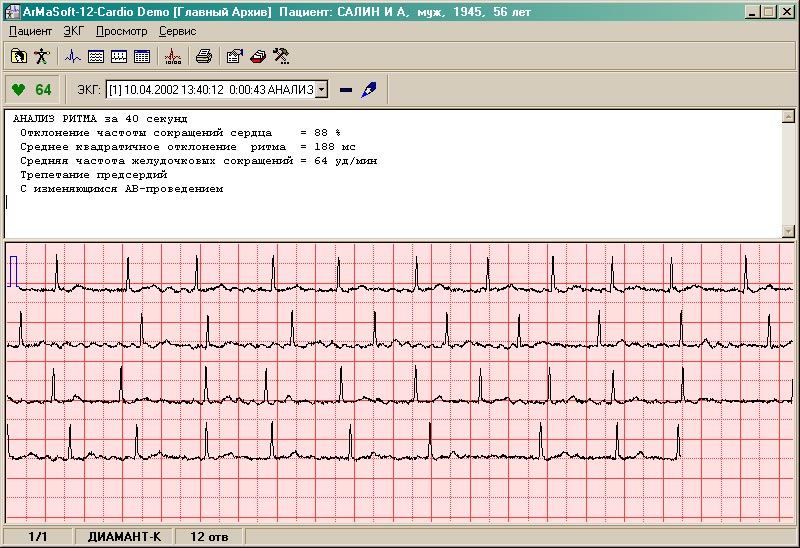Click the '1/1' status bar entry

click(x=37, y=537)
